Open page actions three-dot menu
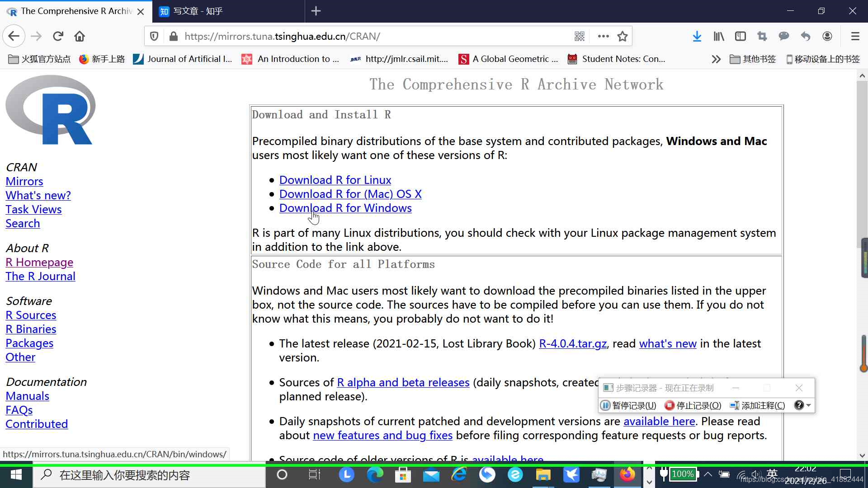 pos(603,36)
